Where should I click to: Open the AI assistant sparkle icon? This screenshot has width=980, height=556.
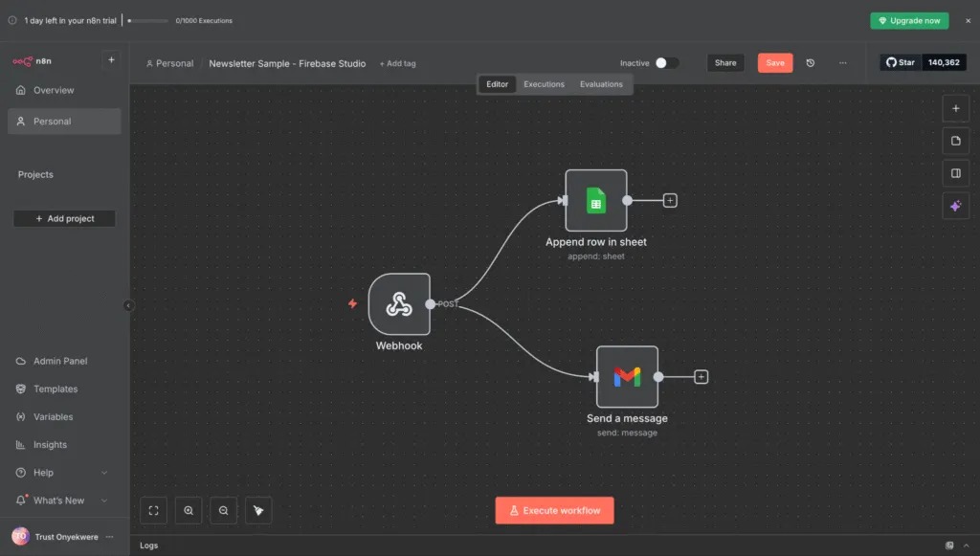click(955, 206)
